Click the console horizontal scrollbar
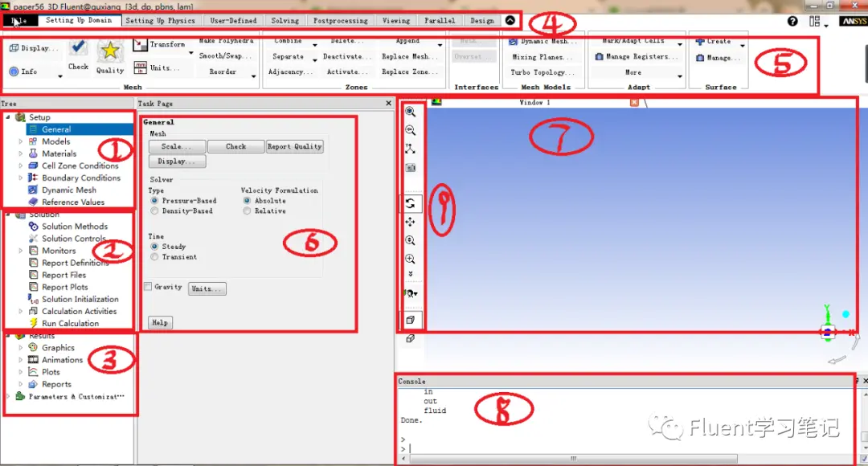 pos(573,459)
